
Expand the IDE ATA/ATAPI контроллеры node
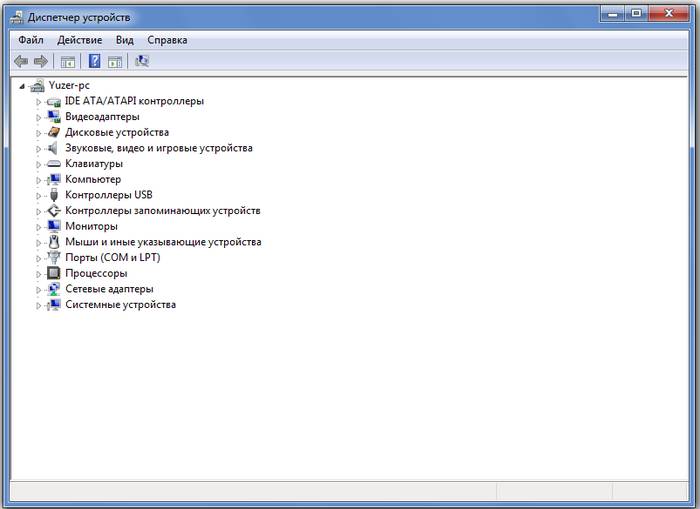[39, 102]
